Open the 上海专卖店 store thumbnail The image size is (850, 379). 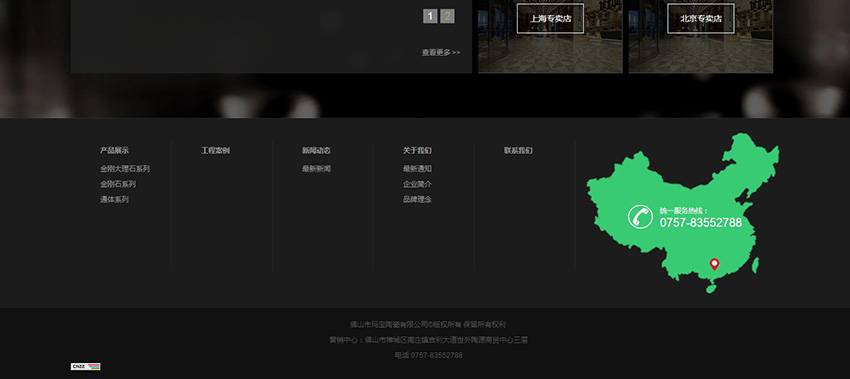coord(550,36)
